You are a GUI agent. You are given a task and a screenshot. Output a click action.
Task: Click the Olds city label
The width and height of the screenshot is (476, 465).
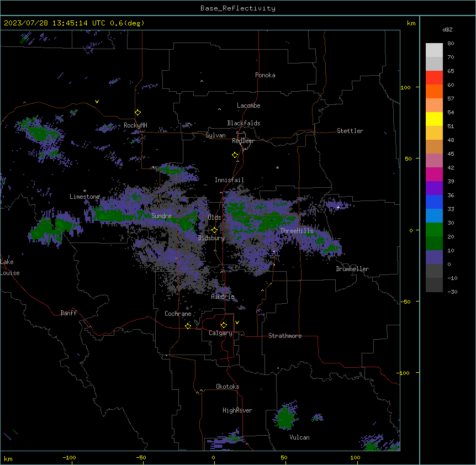pyautogui.click(x=214, y=218)
